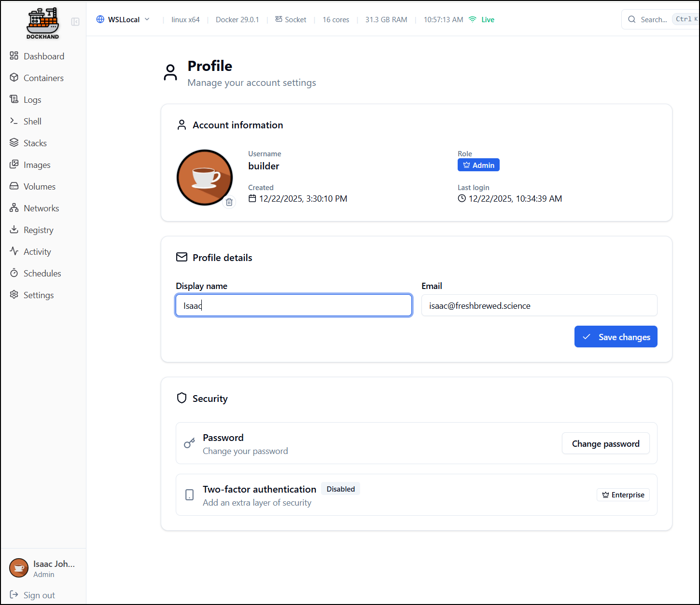The image size is (700, 605).
Task: Open Schedules from the sidebar
Action: [42, 274]
